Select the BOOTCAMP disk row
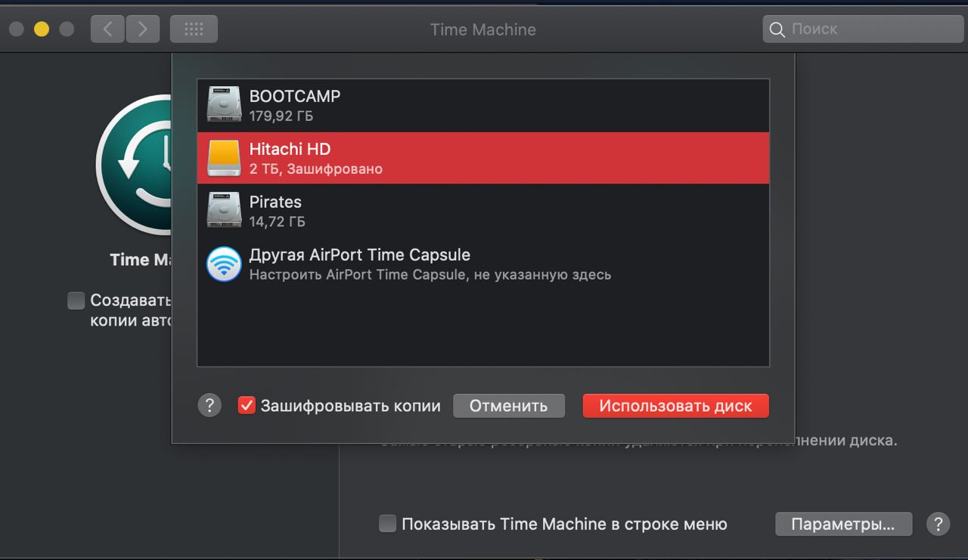 pyautogui.click(x=483, y=105)
